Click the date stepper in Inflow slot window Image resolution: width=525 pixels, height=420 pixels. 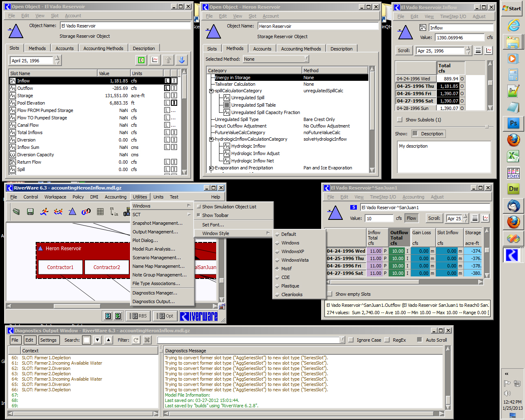[468, 50]
